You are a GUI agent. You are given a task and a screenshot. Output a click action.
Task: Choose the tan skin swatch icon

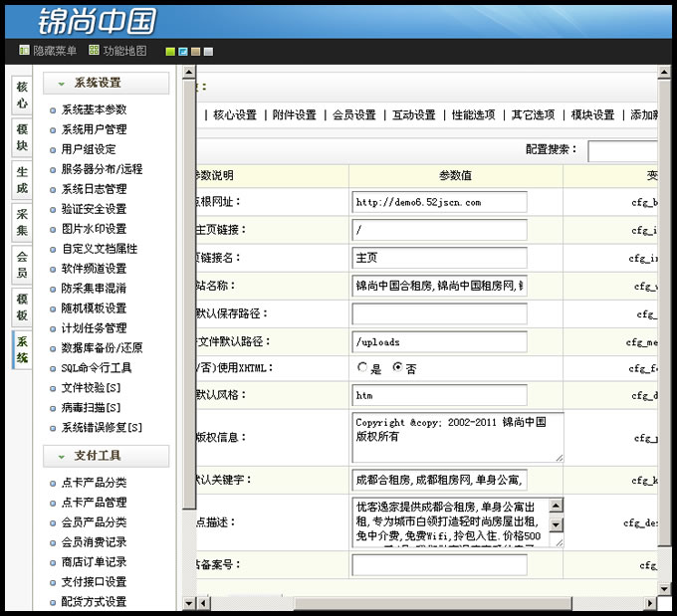pyautogui.click(x=196, y=51)
